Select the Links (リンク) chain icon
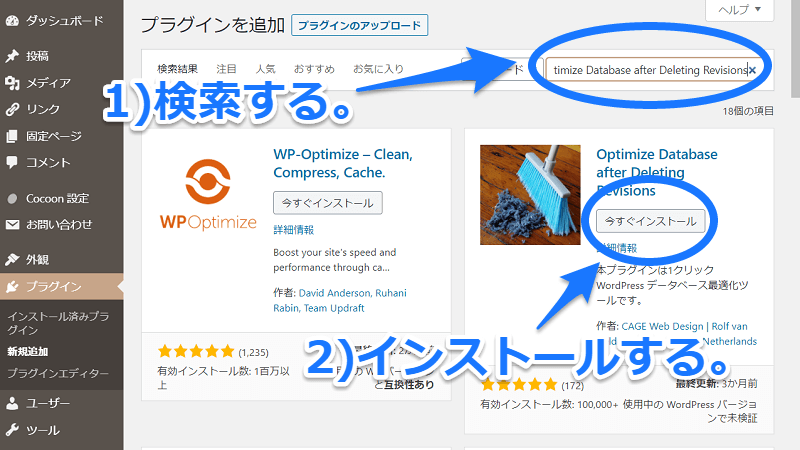800x450 pixels. point(12,109)
